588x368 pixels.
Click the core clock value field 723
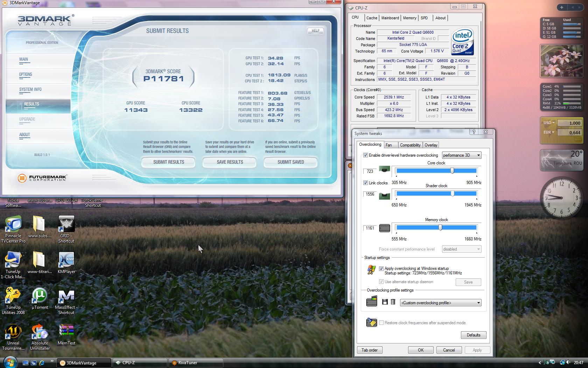[370, 171]
